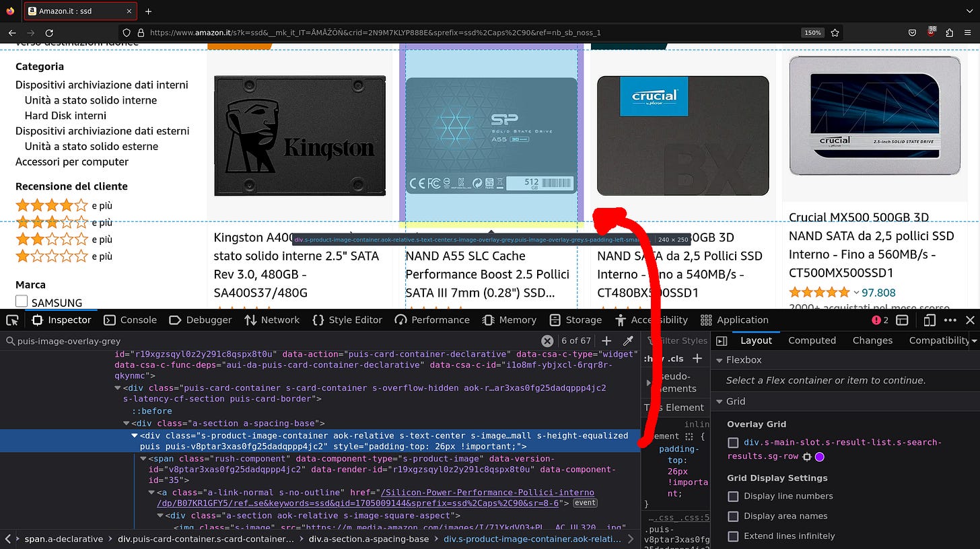
Task: Toggle the grid overlay for div.s-main-slot
Action: pyautogui.click(x=732, y=443)
